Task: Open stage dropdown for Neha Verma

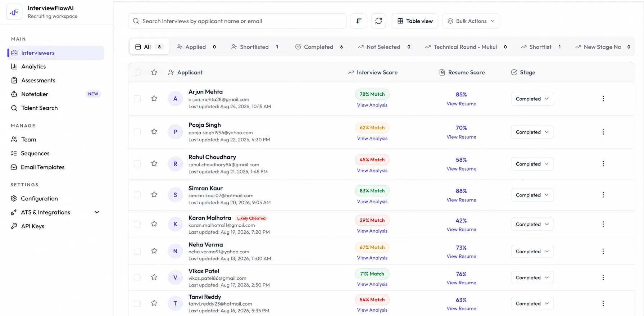Action: [532, 251]
